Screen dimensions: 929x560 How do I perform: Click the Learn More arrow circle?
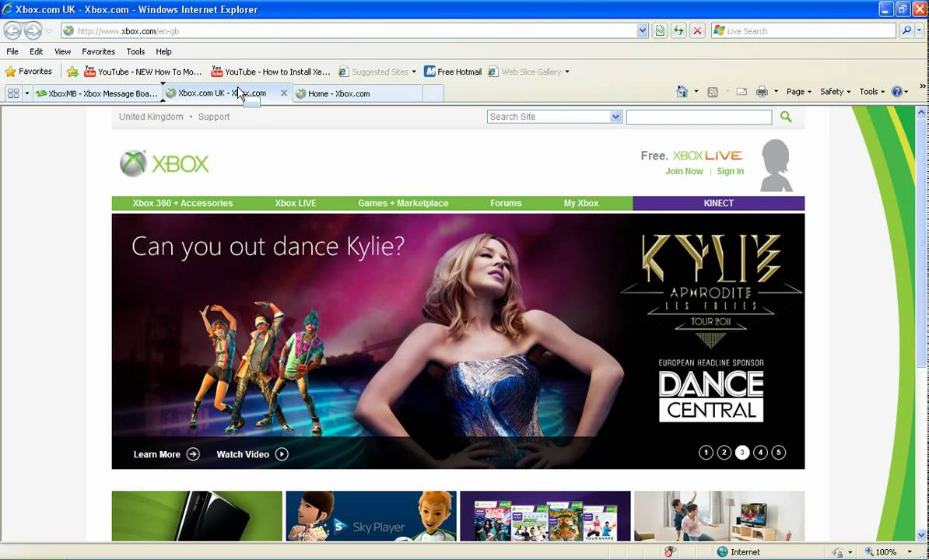193,454
